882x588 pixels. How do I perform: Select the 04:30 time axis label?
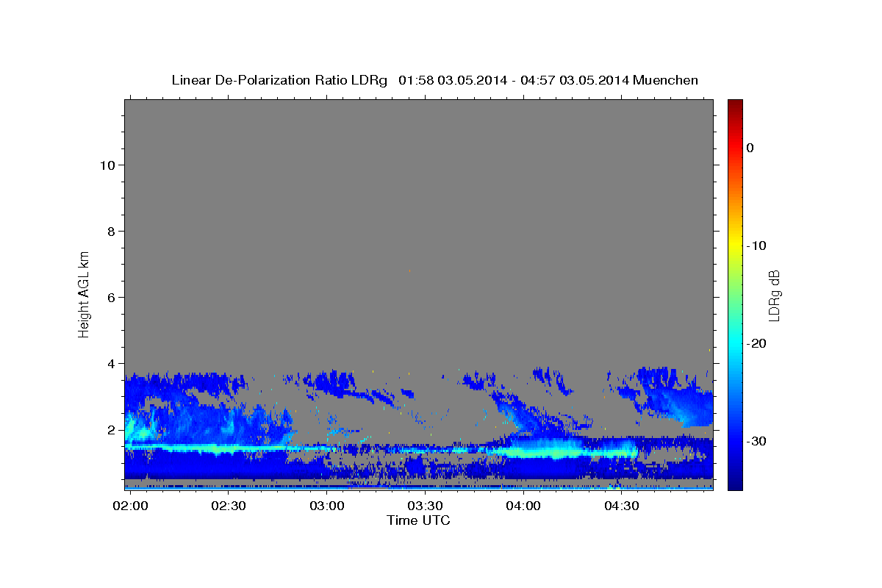point(621,506)
